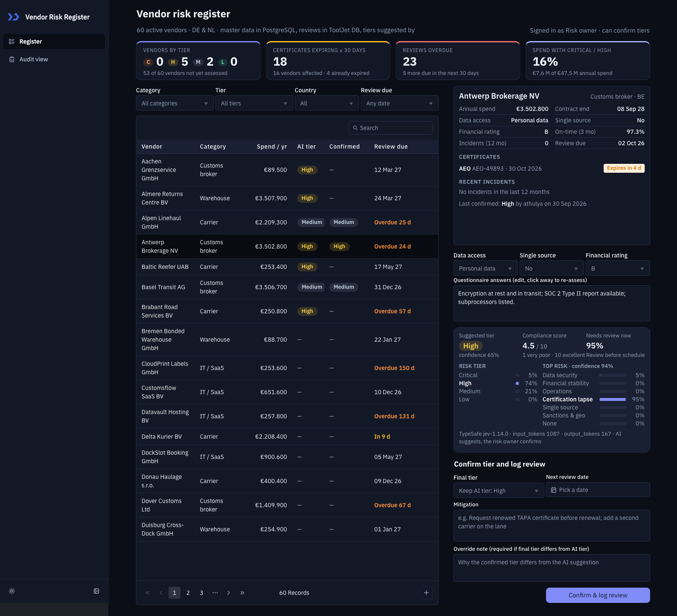Jump to the last page arrow
The width and height of the screenshot is (677, 616).
tap(242, 593)
